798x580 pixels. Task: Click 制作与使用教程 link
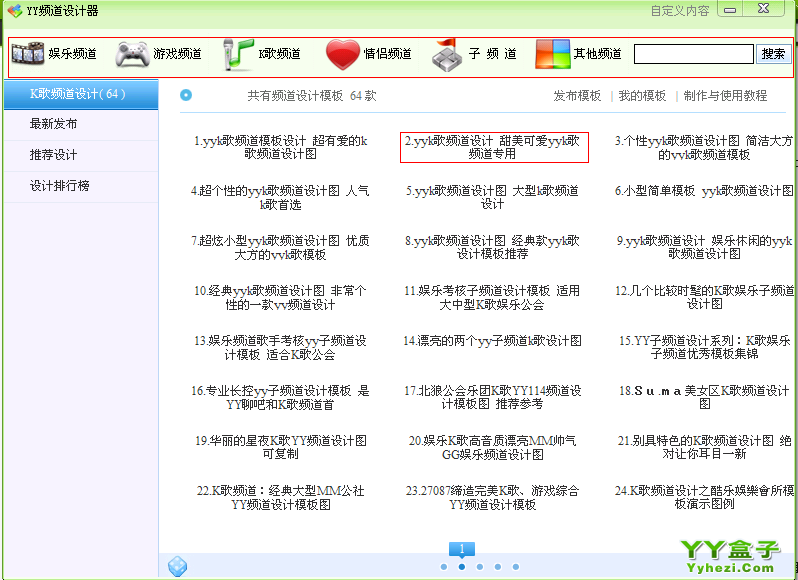(x=725, y=96)
